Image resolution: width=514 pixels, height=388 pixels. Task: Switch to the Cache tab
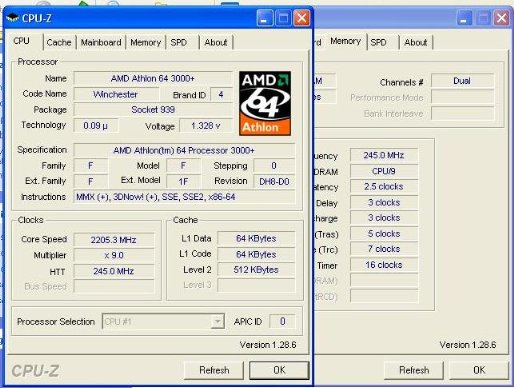(59, 42)
